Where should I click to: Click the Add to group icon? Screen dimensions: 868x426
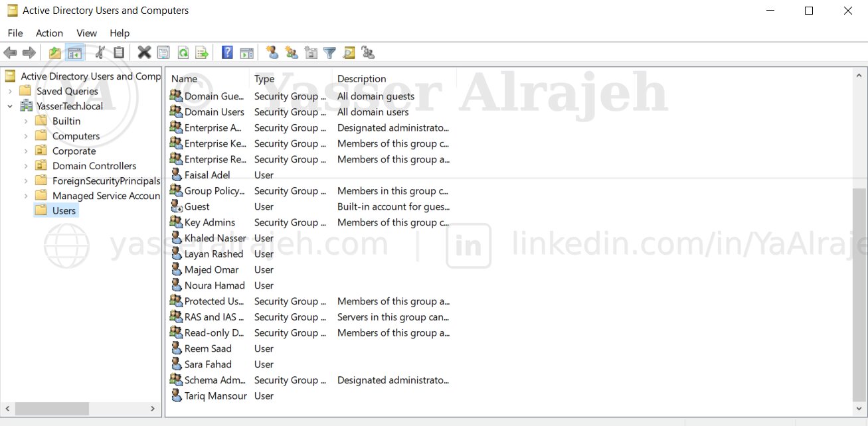(x=368, y=53)
